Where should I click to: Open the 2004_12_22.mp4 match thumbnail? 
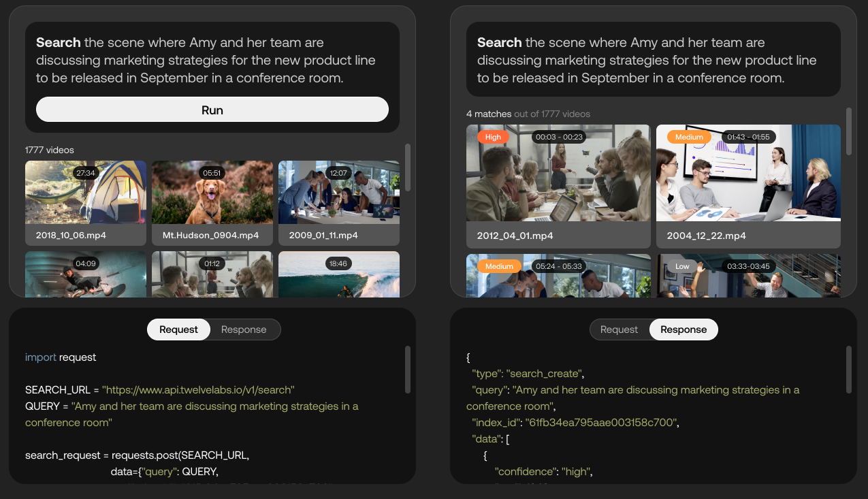[748, 173]
